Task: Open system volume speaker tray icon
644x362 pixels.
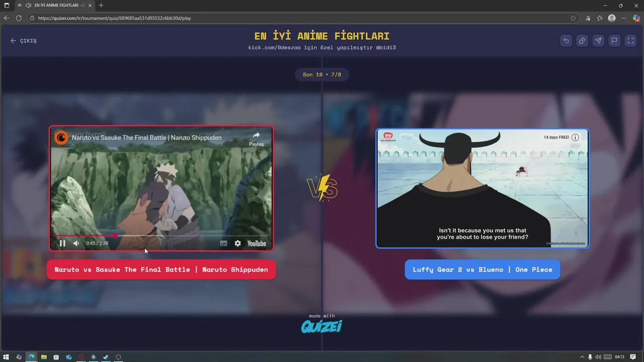Action: pos(598,357)
